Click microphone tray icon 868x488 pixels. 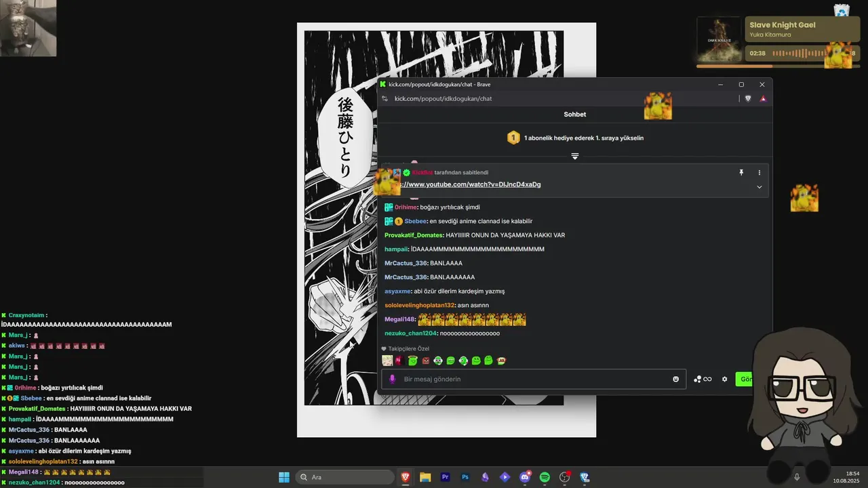tap(797, 477)
